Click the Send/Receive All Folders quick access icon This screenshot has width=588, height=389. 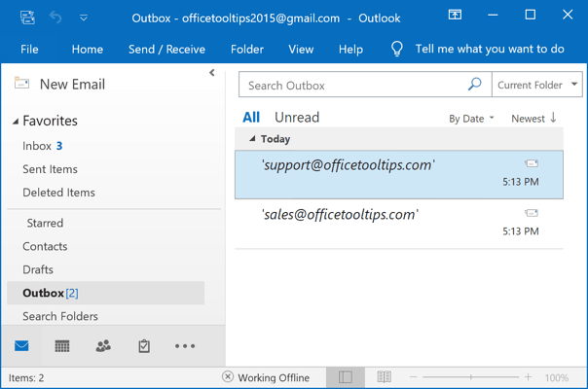point(27,18)
